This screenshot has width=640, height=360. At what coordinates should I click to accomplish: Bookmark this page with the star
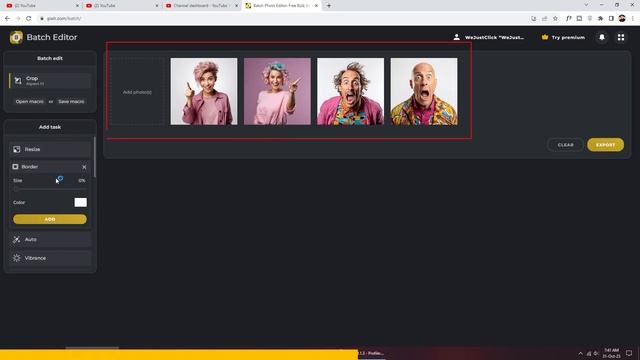pos(555,18)
